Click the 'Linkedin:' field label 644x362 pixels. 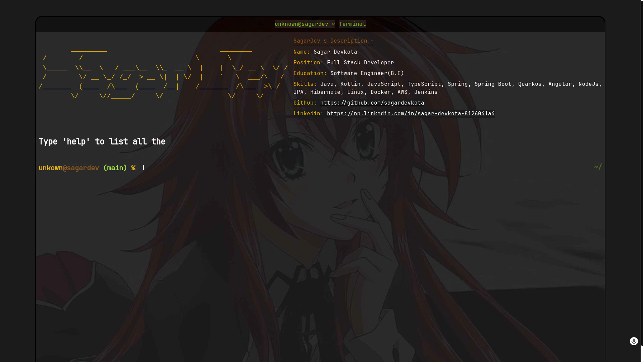308,114
